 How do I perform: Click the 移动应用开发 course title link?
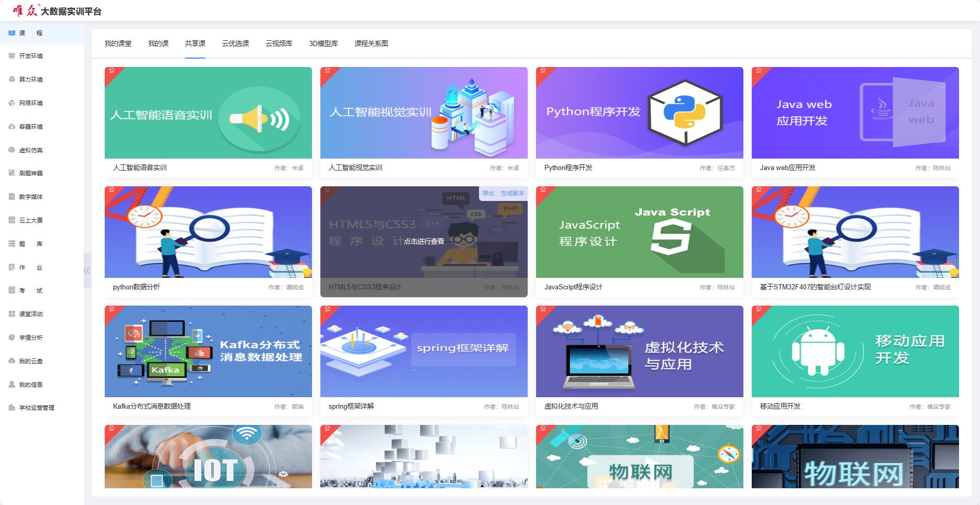point(780,407)
